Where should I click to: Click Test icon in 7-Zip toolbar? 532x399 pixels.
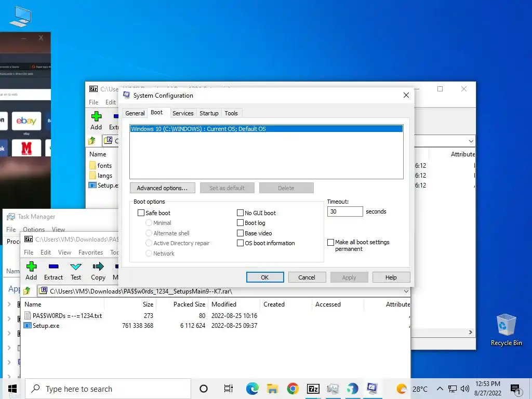tap(76, 267)
